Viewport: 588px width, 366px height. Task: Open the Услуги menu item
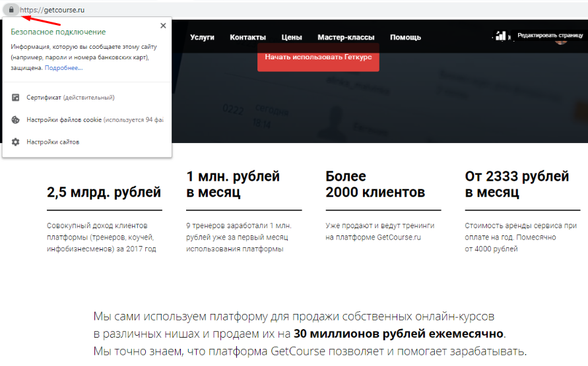pyautogui.click(x=202, y=37)
